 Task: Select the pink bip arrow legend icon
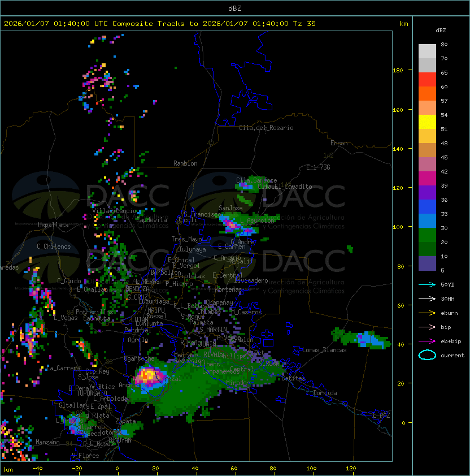coord(427,327)
